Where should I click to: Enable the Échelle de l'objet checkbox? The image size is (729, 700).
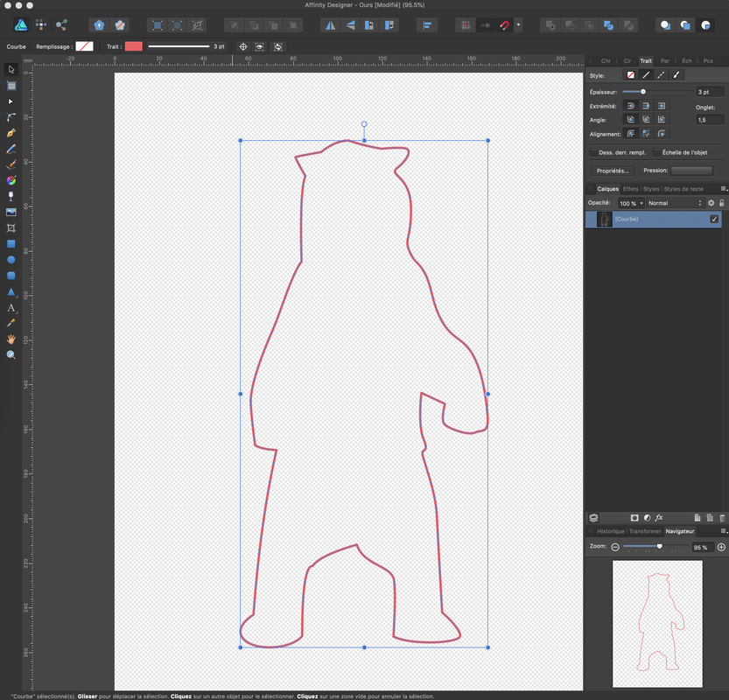click(656, 152)
